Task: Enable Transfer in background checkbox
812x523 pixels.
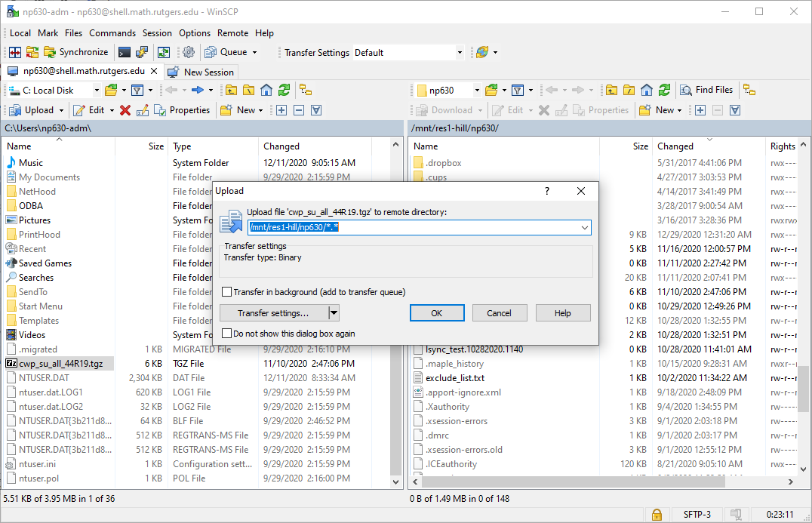Action: (x=226, y=292)
